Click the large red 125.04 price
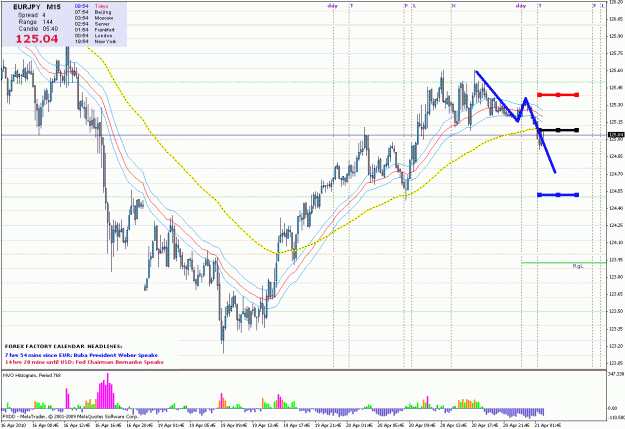Viewport: 625px width, 429px height. coord(37,39)
